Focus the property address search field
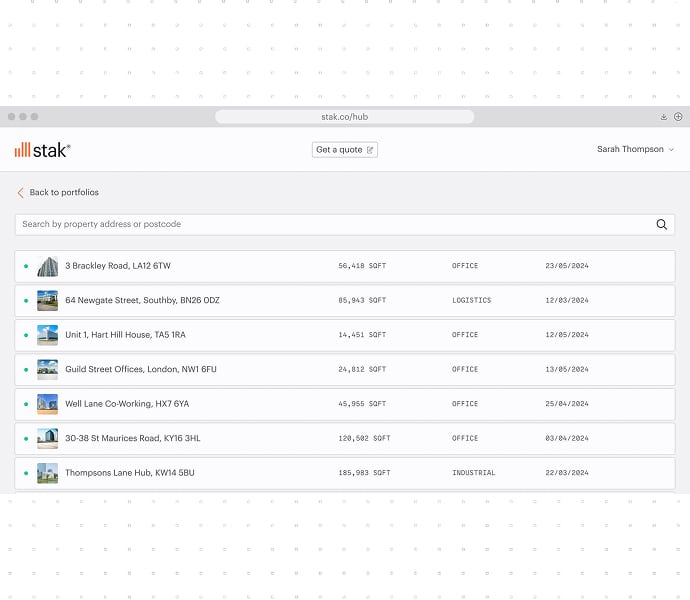The image size is (690, 600). point(345,225)
